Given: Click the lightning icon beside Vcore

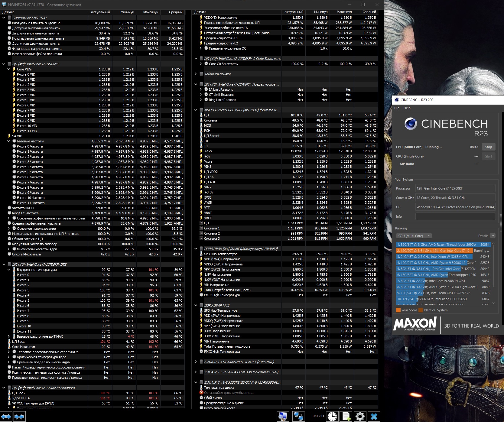Looking at the screenshot, I should [x=201, y=161].
